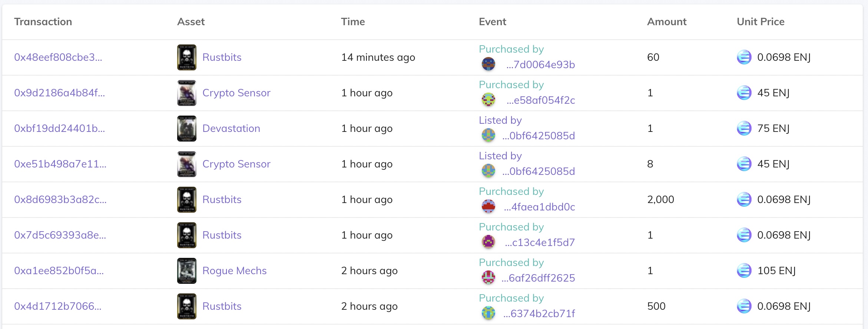
Task: Open transaction 0xa1ee852b0f5a...
Action: coord(59,271)
